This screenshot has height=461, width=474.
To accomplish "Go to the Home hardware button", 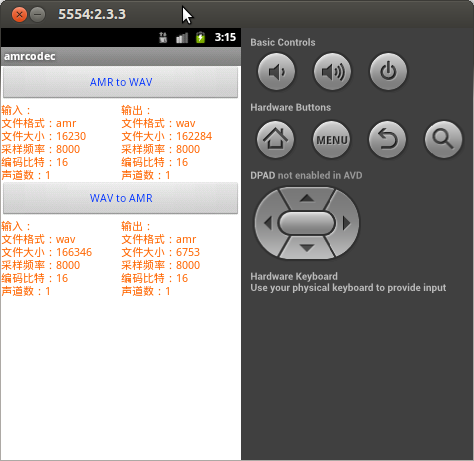I will pyautogui.click(x=275, y=139).
